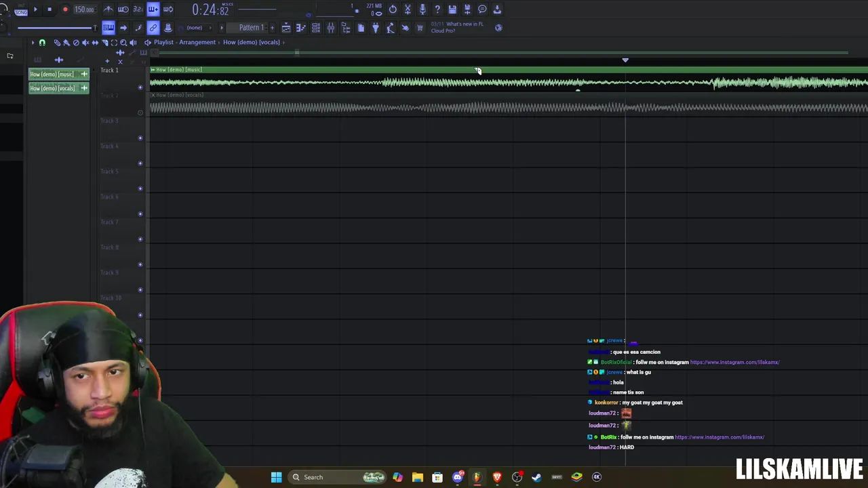Select the playlist mute tool
The width and height of the screenshot is (868, 488).
pos(85,43)
